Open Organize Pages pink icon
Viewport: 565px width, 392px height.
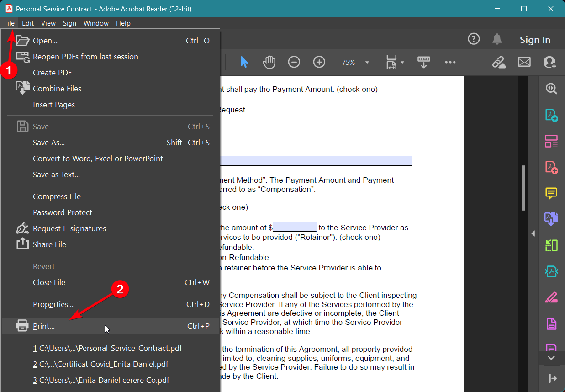point(551,141)
